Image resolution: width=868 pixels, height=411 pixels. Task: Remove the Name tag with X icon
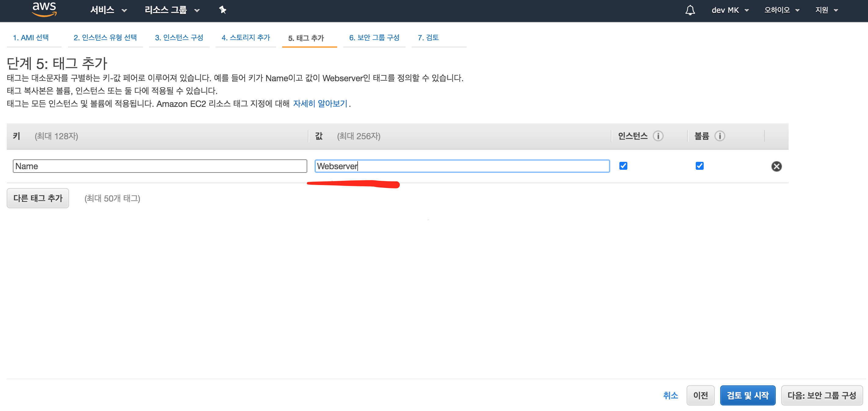(x=776, y=166)
